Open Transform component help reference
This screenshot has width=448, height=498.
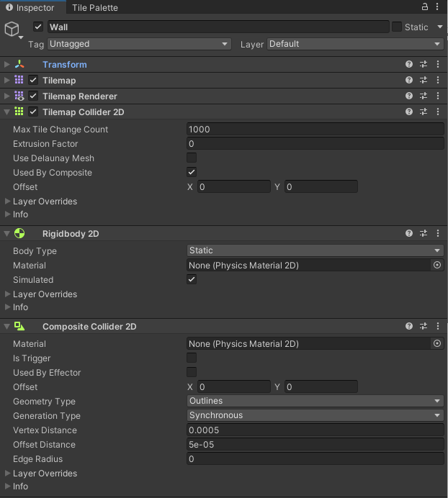[x=409, y=64]
